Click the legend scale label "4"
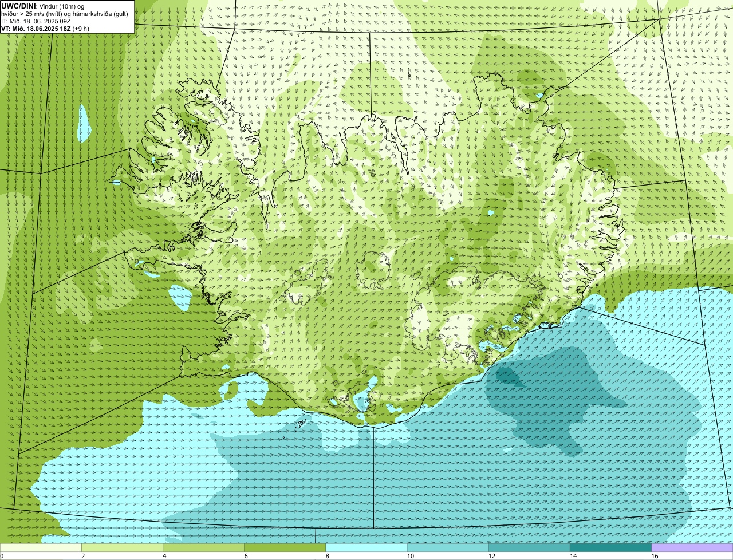 (164, 556)
